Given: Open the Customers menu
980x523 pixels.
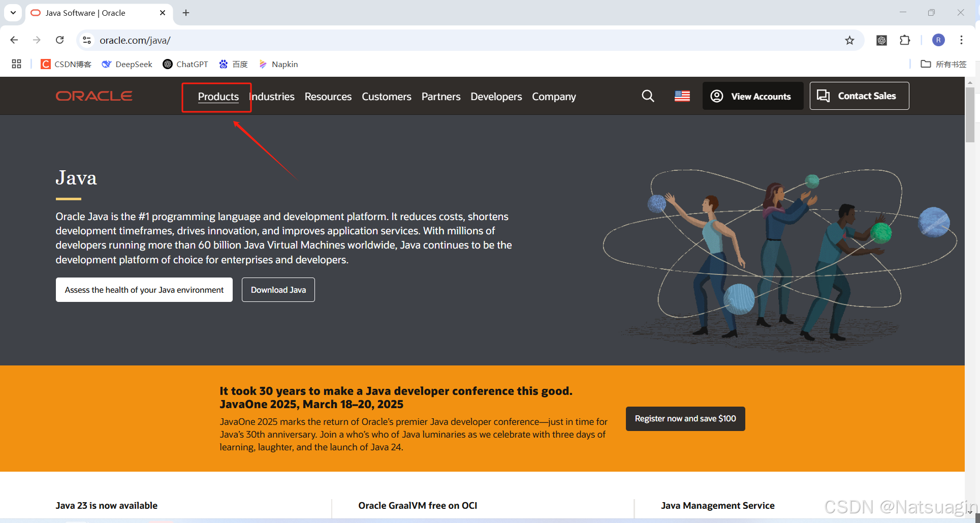Looking at the screenshot, I should click(387, 97).
